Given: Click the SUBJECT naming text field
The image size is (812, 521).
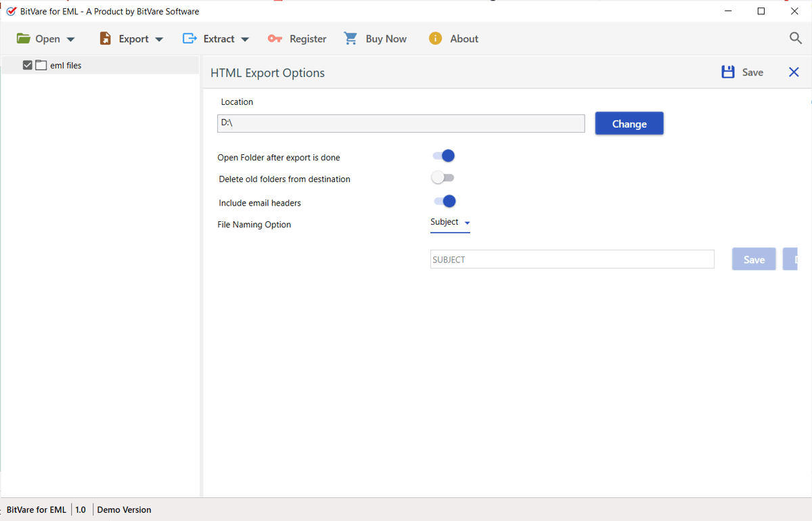Looking at the screenshot, I should (572, 259).
